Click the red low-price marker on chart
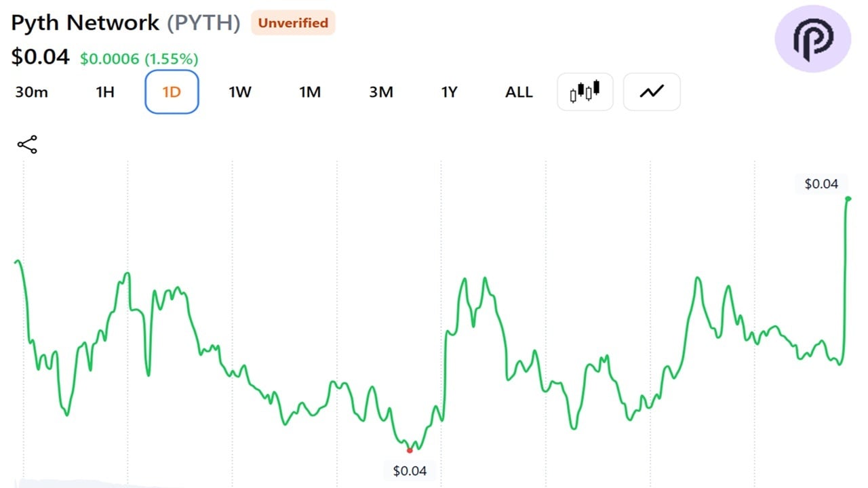The image size is (868, 488). point(410,450)
